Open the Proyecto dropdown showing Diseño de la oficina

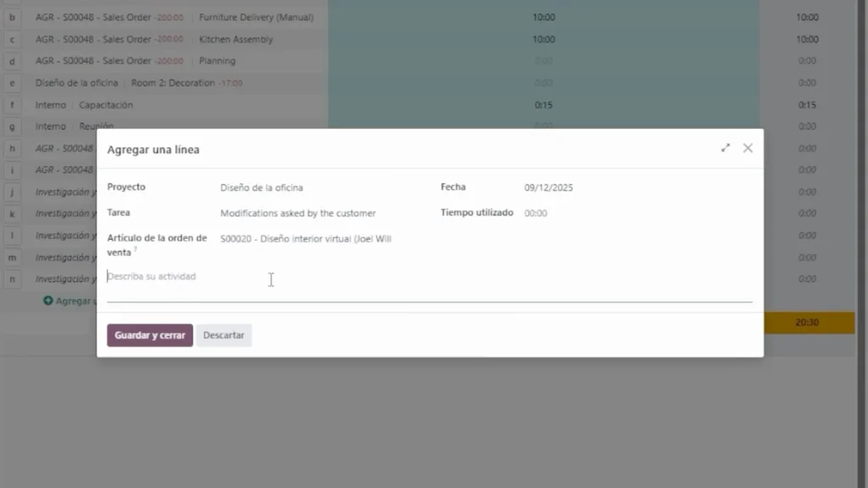click(322, 188)
